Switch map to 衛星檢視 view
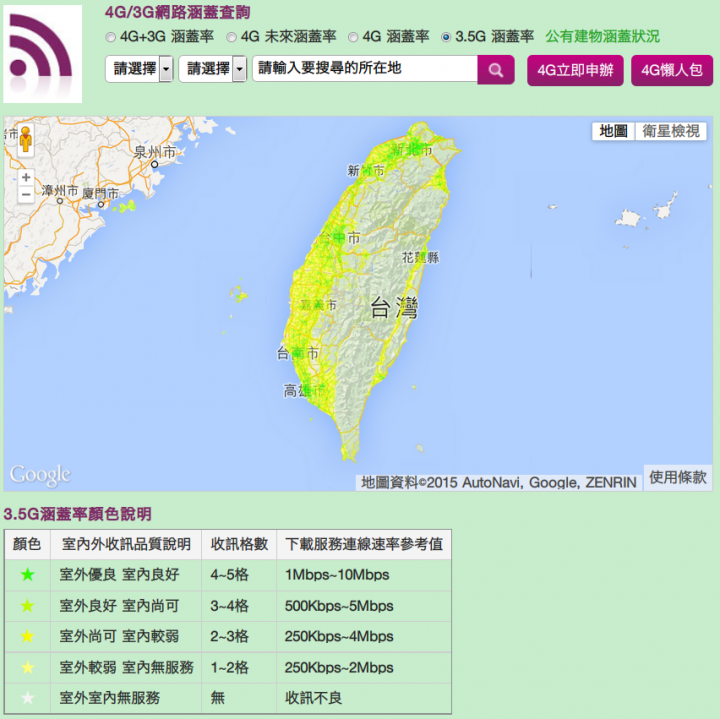Image resolution: width=720 pixels, height=719 pixels. pos(671,131)
